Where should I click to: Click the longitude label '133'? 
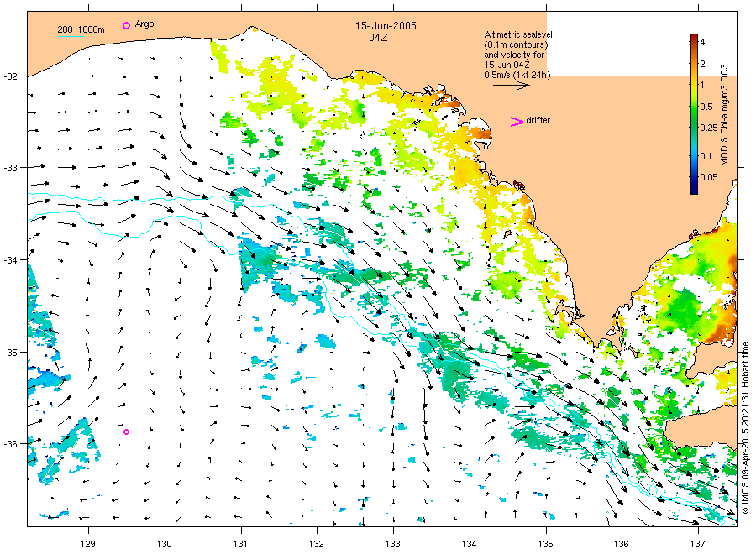coord(393,544)
